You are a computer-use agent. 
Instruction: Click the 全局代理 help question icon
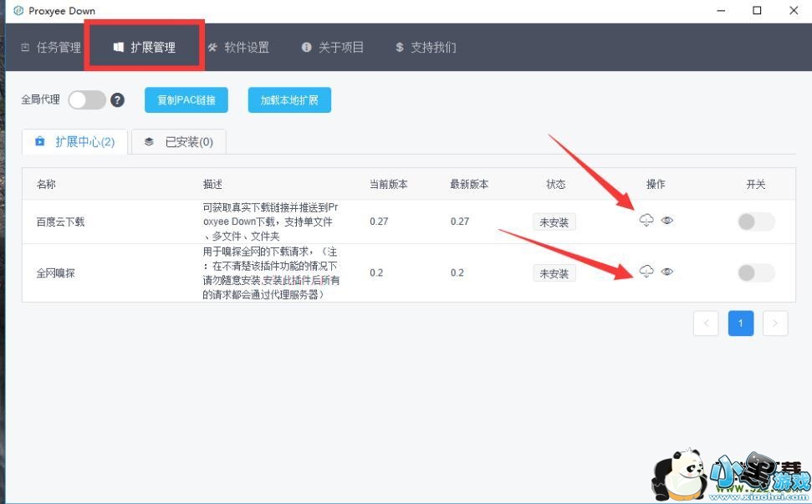click(118, 99)
